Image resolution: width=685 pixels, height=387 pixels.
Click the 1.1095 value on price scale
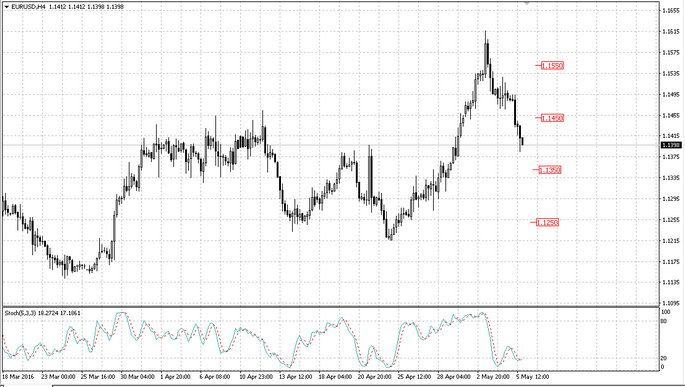coord(671,303)
